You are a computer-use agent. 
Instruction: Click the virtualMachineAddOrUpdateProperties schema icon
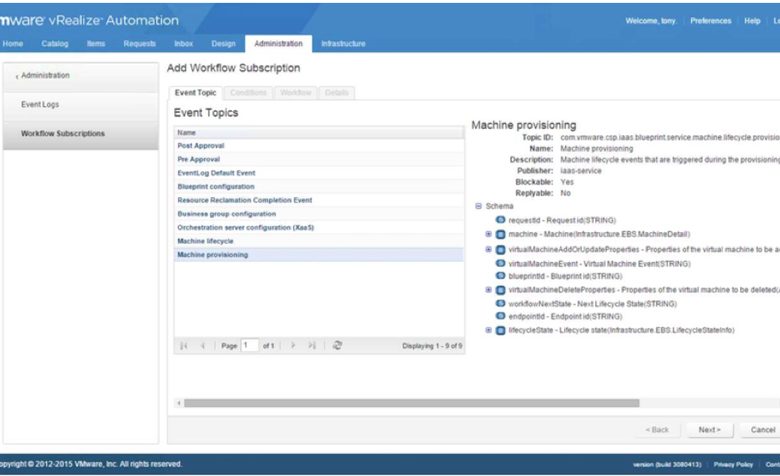pos(500,249)
